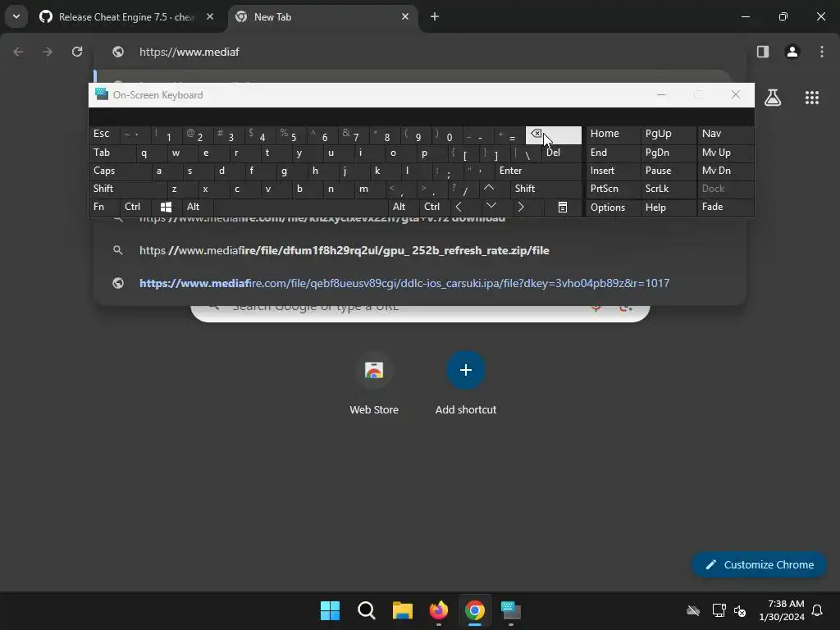Click the letter m key
Viewport: 840px width, 630px height.
click(x=369, y=189)
